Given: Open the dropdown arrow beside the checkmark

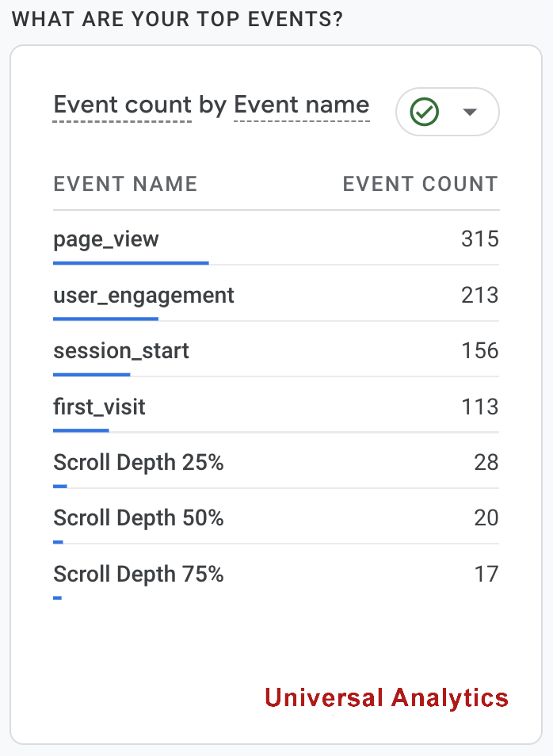Looking at the screenshot, I should tap(470, 112).
